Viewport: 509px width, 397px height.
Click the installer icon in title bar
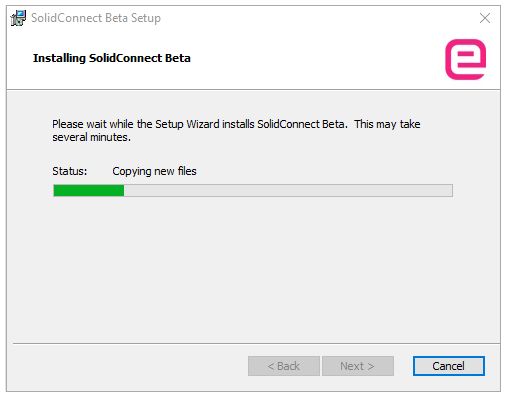pyautogui.click(x=18, y=18)
